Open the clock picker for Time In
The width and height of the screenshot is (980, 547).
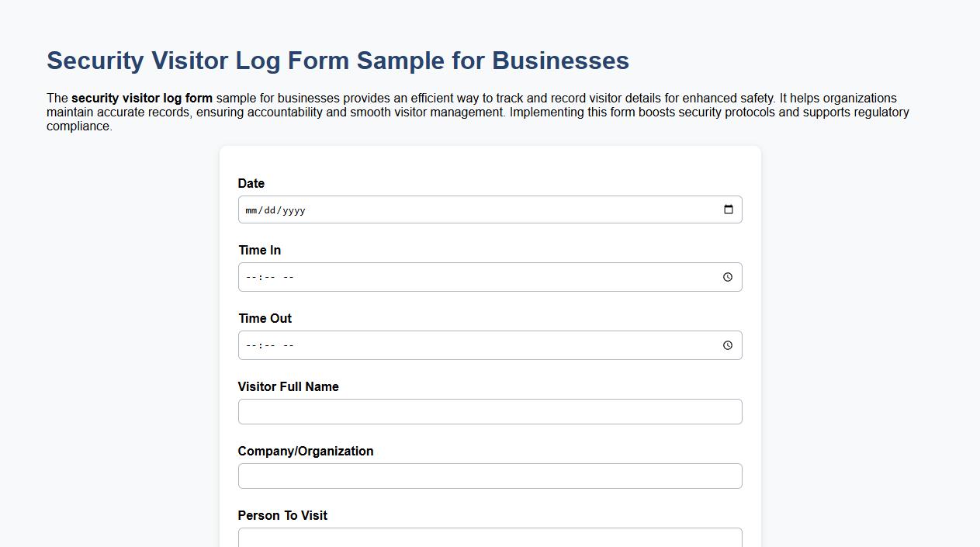[x=728, y=276]
